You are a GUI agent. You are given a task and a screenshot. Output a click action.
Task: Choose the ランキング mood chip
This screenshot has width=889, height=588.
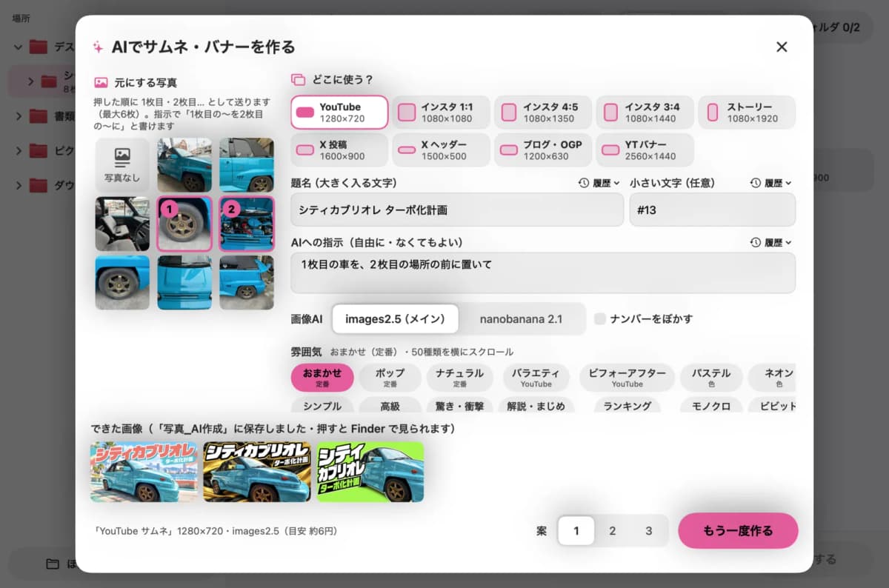coord(627,406)
